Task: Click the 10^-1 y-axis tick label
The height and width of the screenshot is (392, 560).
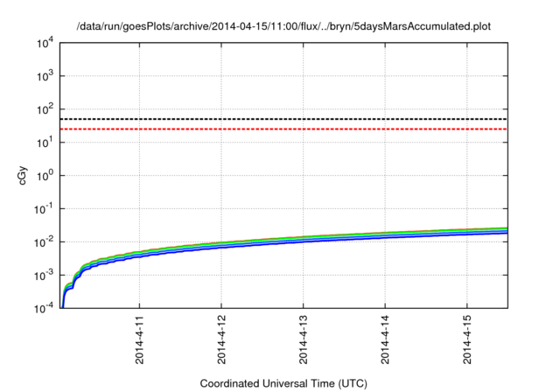Action: click(x=44, y=209)
